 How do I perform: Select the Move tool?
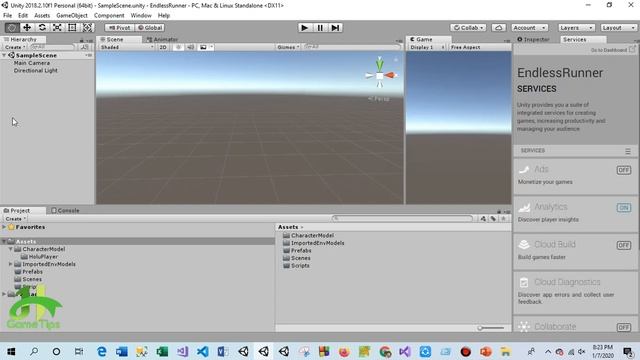[x=27, y=27]
